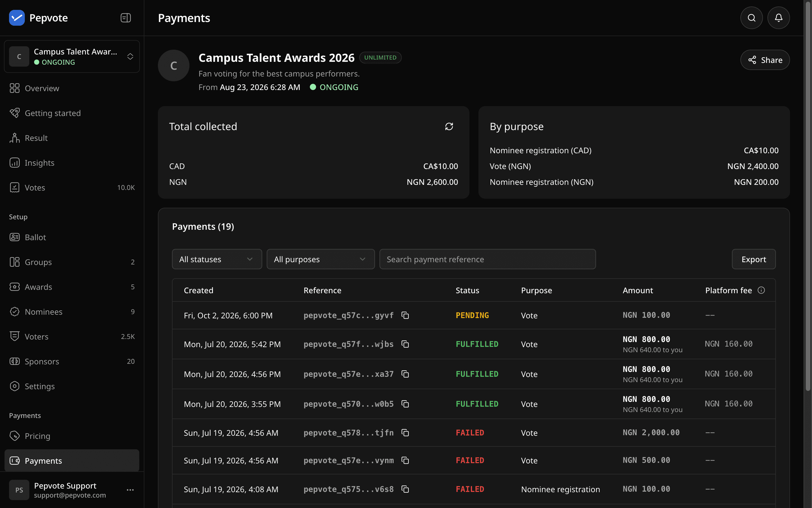Open Votes in the sidebar
The width and height of the screenshot is (812, 508).
(72, 187)
